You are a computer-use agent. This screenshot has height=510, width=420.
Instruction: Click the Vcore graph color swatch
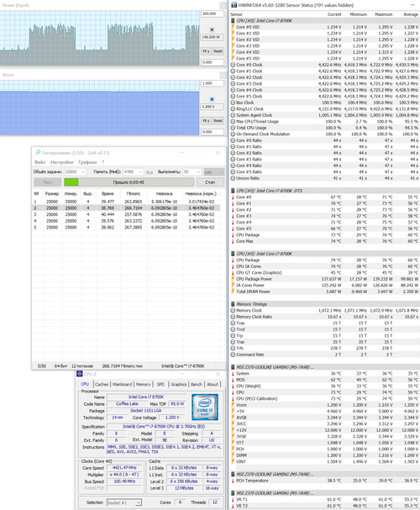click(x=212, y=99)
